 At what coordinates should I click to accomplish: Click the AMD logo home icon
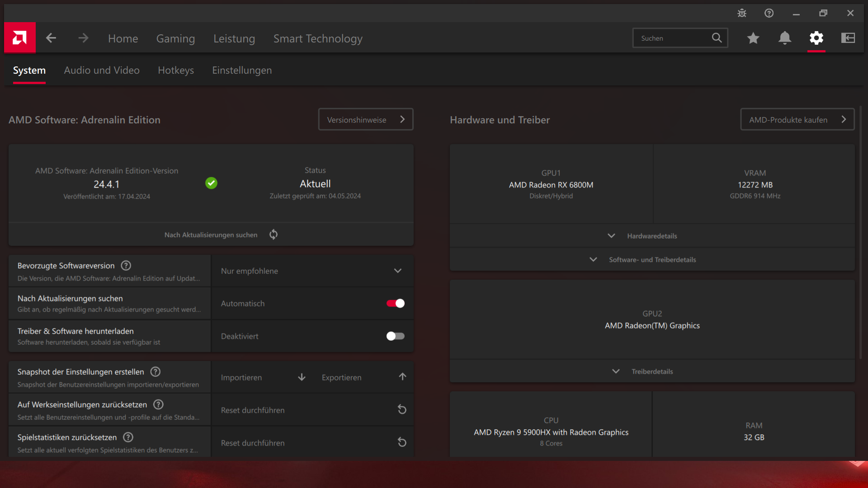pos(20,38)
